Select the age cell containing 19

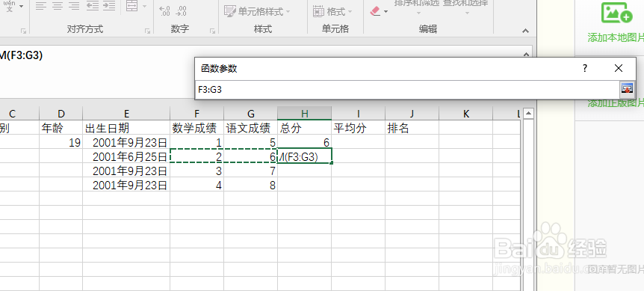61,143
